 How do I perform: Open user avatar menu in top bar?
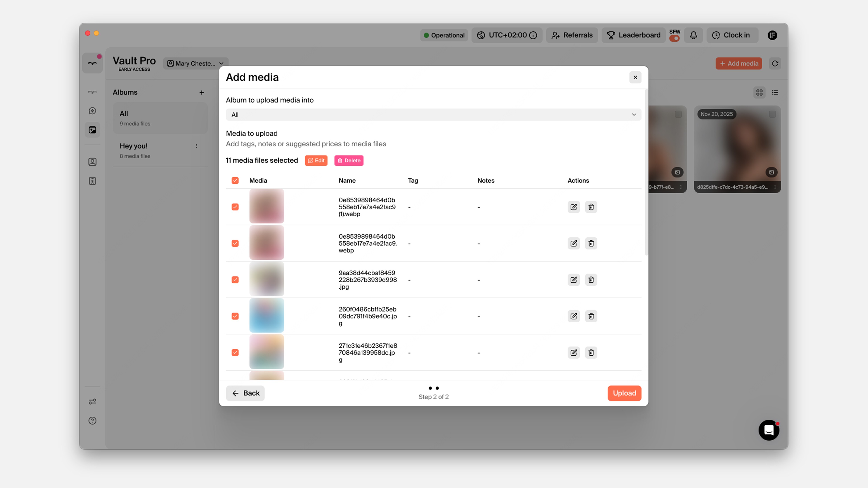[x=772, y=35]
